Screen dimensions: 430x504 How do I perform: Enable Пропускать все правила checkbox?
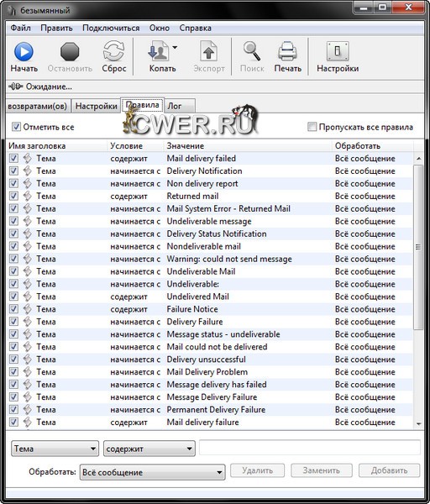pyautogui.click(x=312, y=127)
